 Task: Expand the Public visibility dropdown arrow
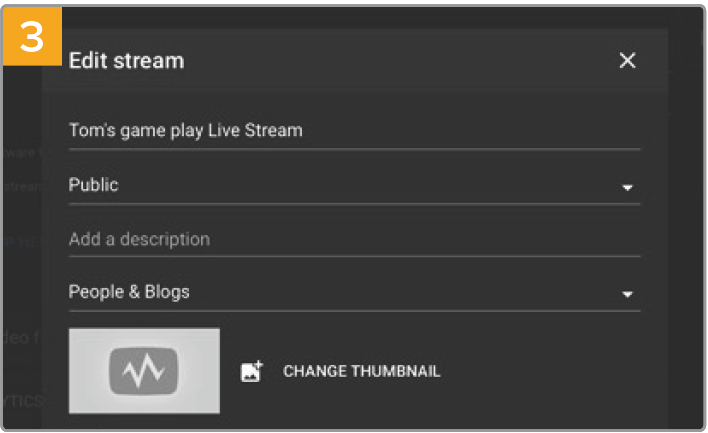(627, 187)
